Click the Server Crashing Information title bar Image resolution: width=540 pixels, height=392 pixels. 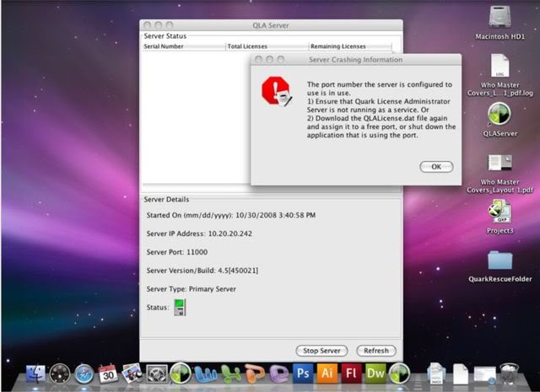(x=356, y=60)
